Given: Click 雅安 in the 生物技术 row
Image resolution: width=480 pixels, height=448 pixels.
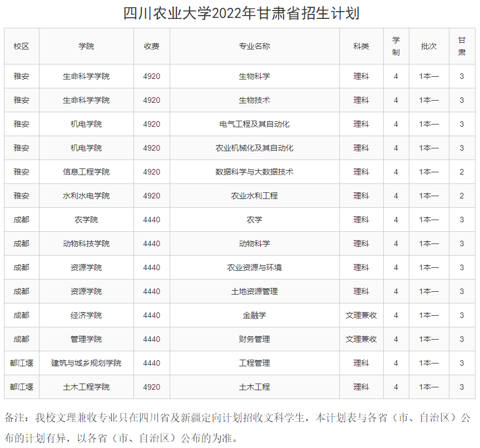Looking at the screenshot, I should point(22,100).
